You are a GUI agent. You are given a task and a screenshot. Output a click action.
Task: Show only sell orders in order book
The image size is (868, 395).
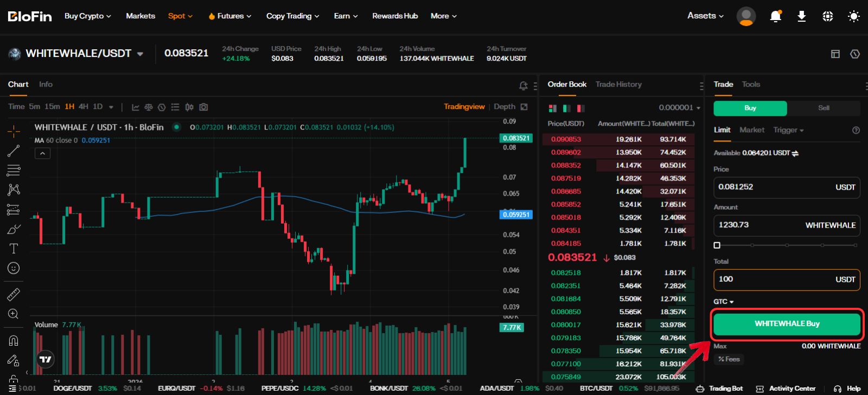pyautogui.click(x=580, y=108)
